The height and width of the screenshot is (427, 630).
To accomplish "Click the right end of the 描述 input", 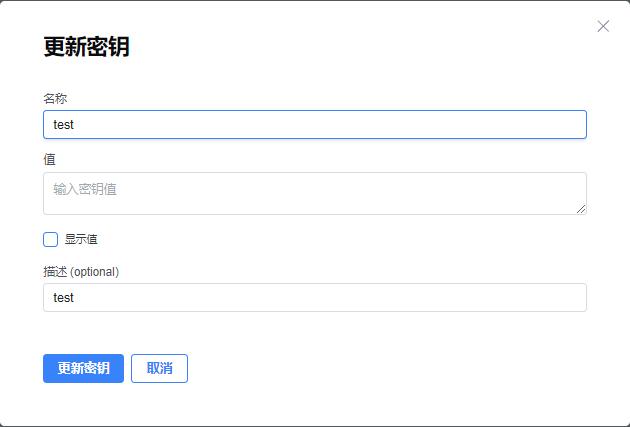I will (x=570, y=297).
